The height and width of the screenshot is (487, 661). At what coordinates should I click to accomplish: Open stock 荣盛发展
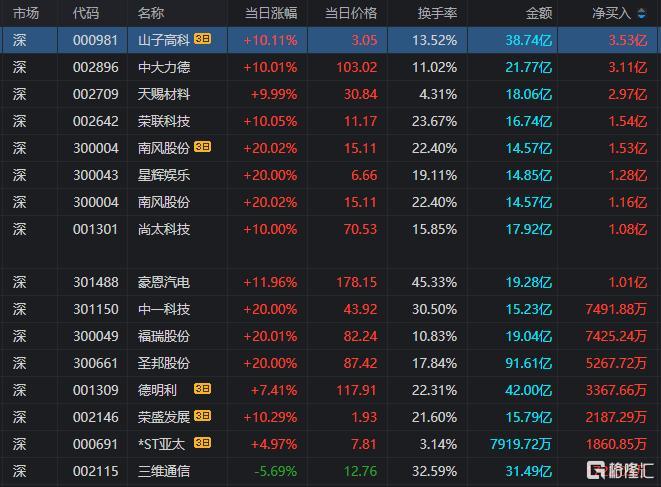tap(164, 417)
